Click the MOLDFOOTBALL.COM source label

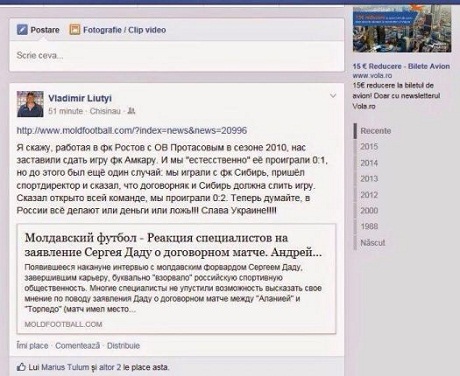point(63,324)
